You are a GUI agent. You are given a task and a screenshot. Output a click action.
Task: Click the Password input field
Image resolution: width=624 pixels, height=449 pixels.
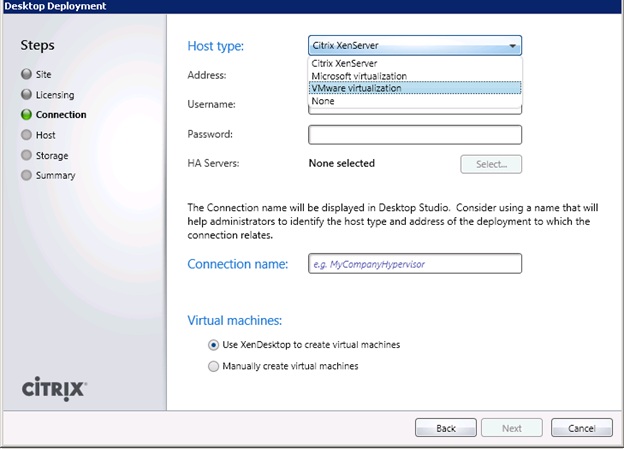[x=415, y=135]
